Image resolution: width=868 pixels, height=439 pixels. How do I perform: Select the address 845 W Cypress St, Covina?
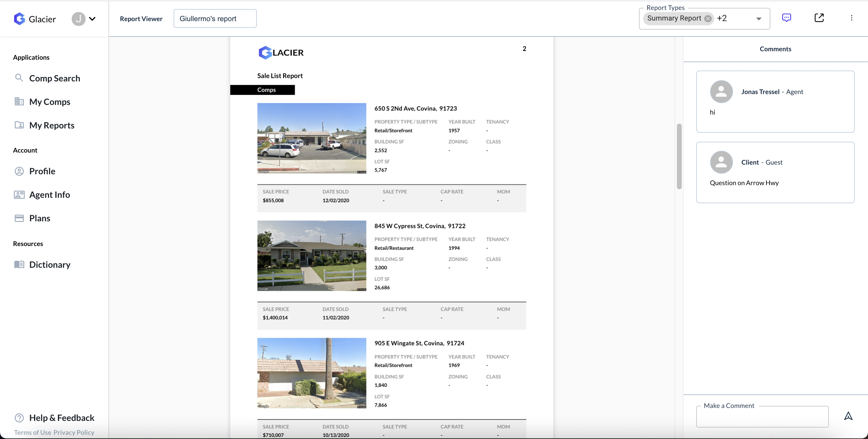point(420,226)
